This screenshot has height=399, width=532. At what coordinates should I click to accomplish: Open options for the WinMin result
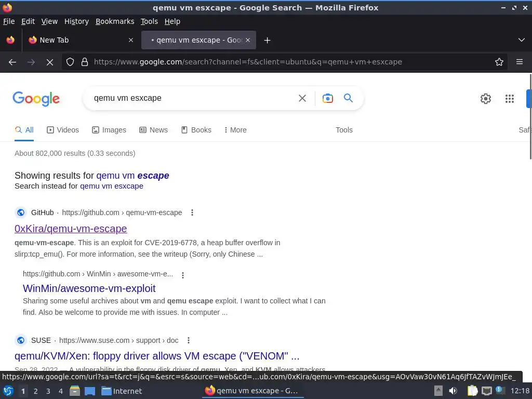tap(183, 275)
